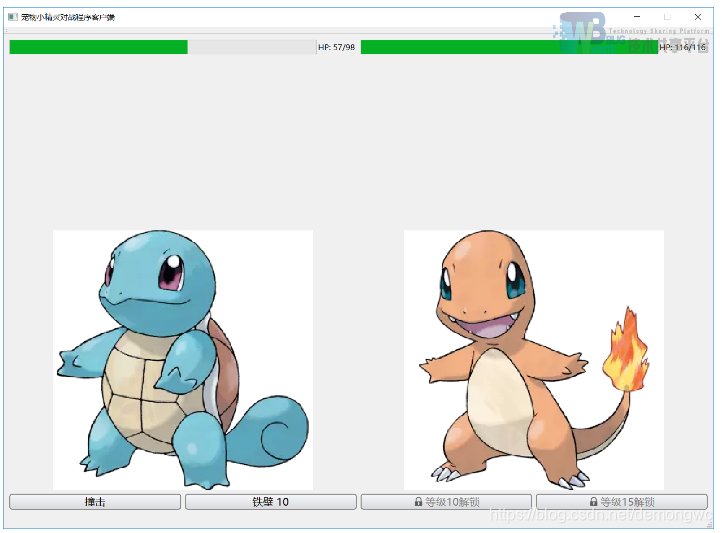722x533 pixels.
Task: Click the opponent's full HP bar
Action: 509,47
